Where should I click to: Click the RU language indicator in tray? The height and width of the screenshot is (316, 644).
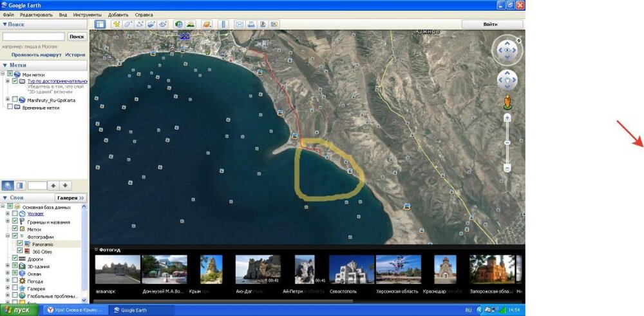click(x=468, y=310)
